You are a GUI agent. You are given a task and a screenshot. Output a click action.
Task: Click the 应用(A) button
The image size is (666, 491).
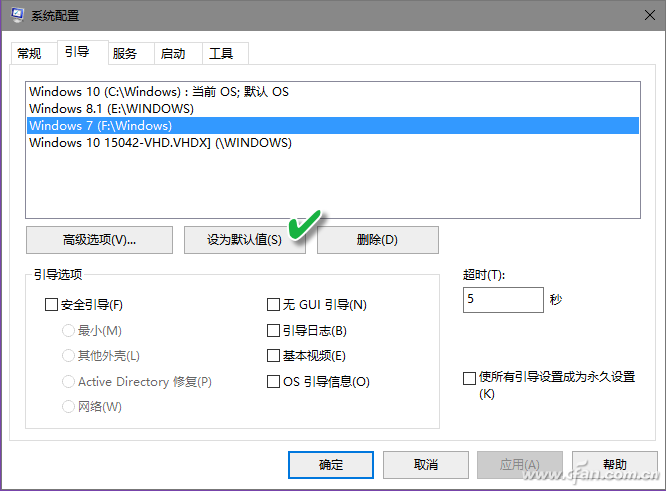(x=520, y=465)
